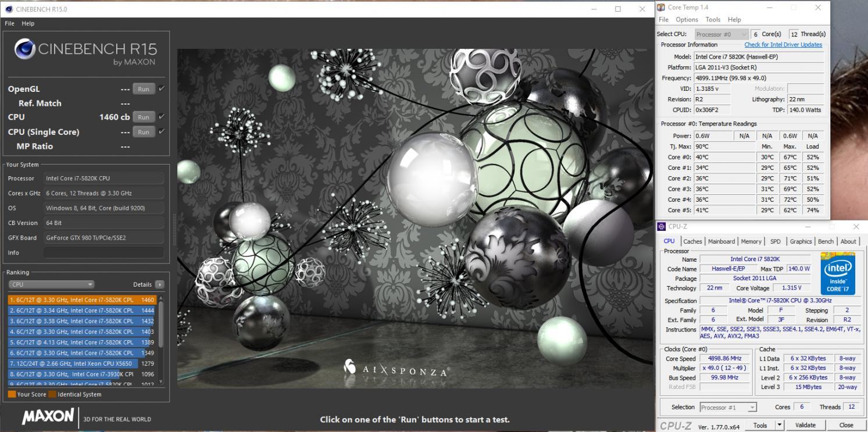Switch to CPU-Z Bench tab
868x432 pixels.
826,241
